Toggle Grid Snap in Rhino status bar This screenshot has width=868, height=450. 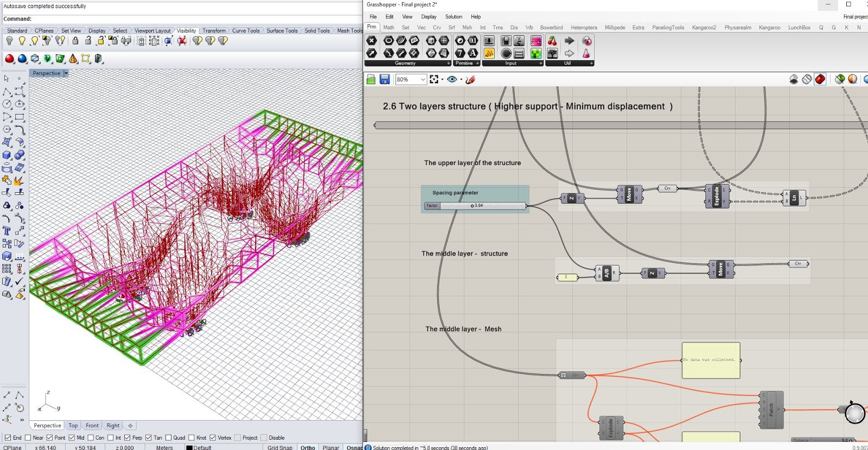280,447
